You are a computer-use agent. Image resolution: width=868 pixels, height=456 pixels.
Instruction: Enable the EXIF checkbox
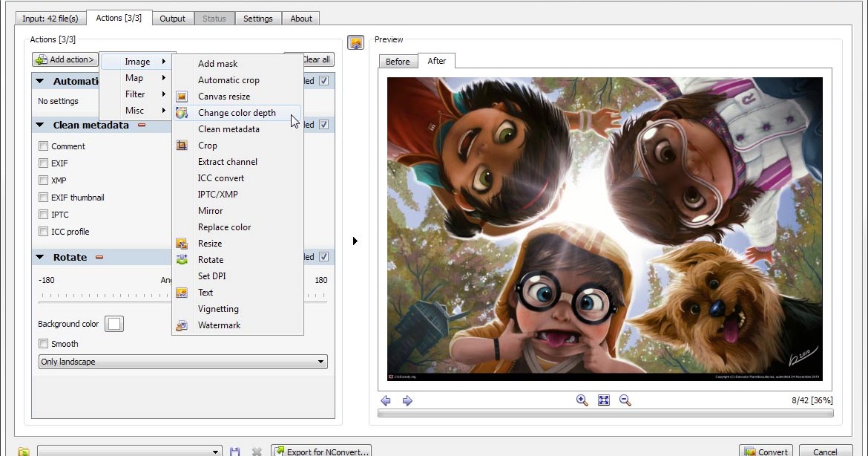(43, 163)
